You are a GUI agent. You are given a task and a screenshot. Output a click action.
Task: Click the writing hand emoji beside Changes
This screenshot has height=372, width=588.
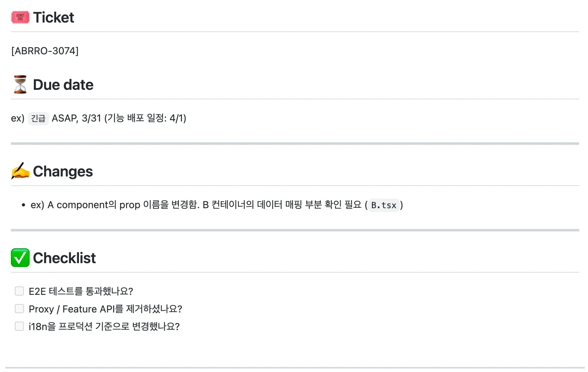[x=20, y=171]
